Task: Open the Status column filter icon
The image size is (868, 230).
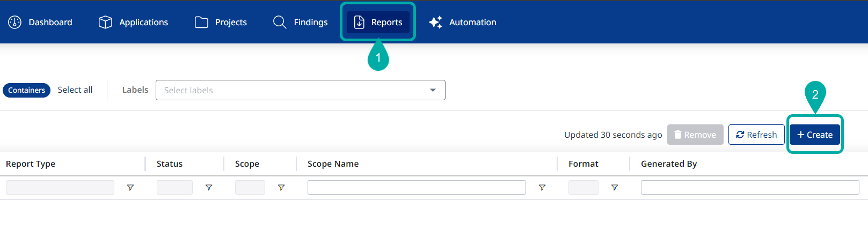Action: tap(209, 188)
